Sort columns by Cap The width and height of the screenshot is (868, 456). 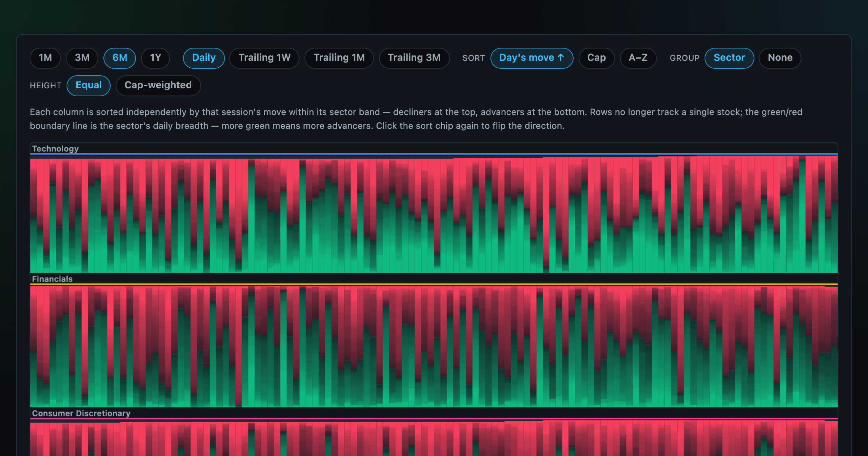click(x=596, y=58)
